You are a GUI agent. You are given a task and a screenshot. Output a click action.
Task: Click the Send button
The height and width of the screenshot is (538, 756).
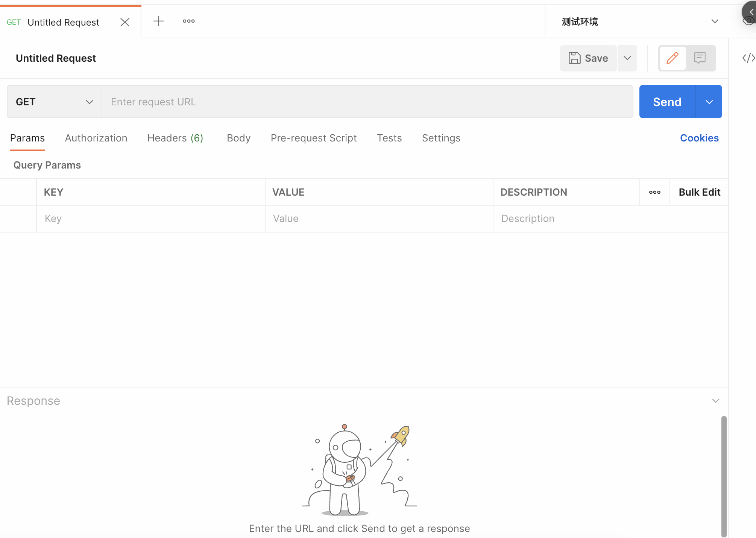[x=667, y=102]
